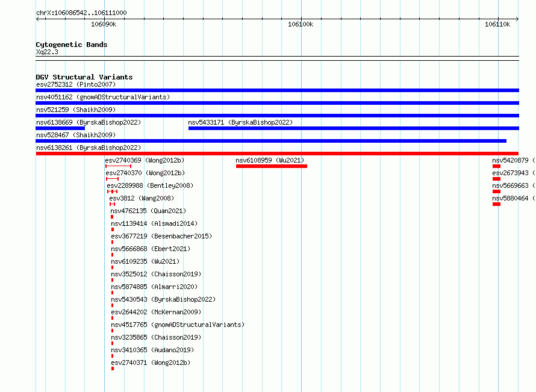The height and width of the screenshot is (392, 536).
Task: Click the nsv6109235 (Wu2021) label
Action: tap(145, 261)
